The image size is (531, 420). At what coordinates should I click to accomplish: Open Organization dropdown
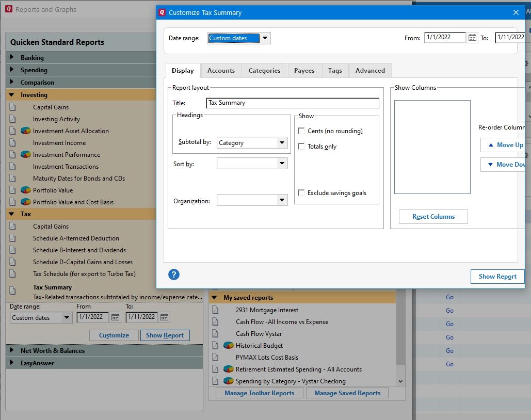point(282,200)
